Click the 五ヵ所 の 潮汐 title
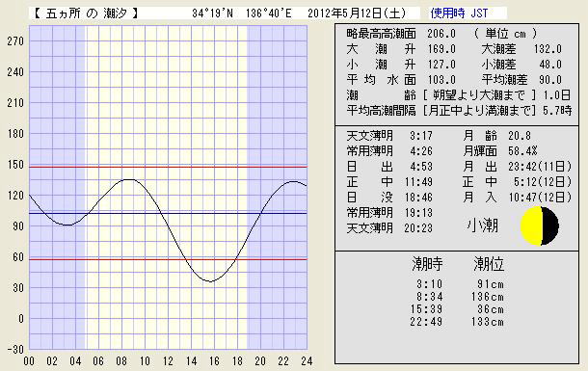The image size is (588, 371). (x=86, y=13)
